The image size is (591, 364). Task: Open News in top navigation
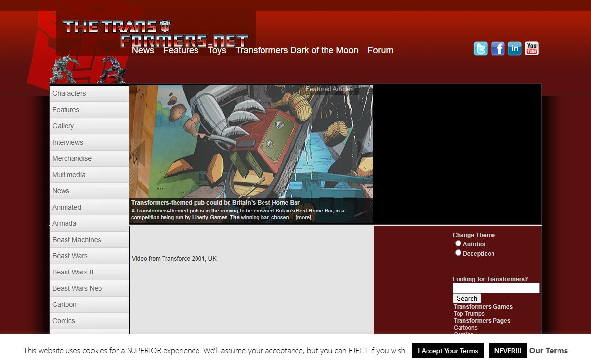tap(143, 50)
